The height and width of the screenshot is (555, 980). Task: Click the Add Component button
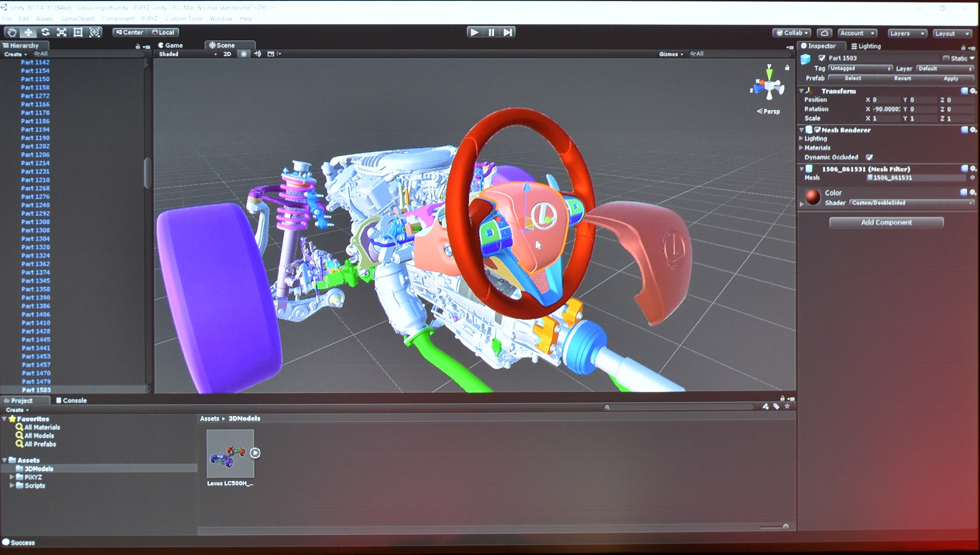(886, 222)
